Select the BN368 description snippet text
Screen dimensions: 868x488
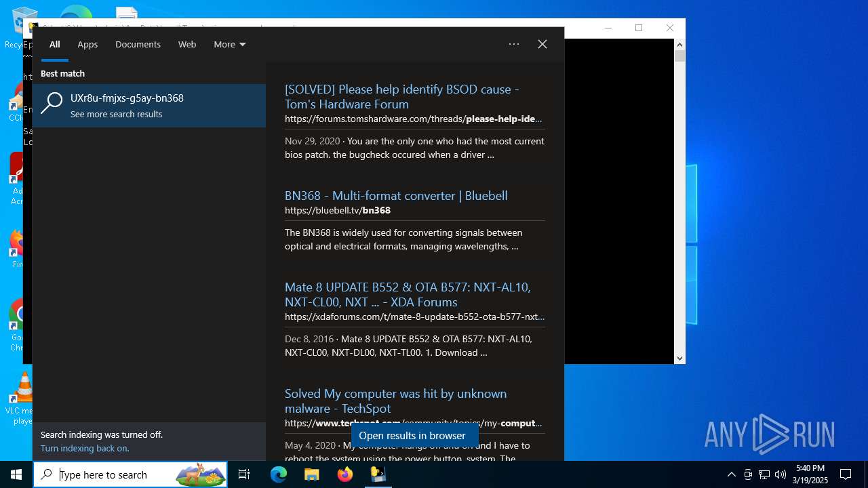coord(403,239)
